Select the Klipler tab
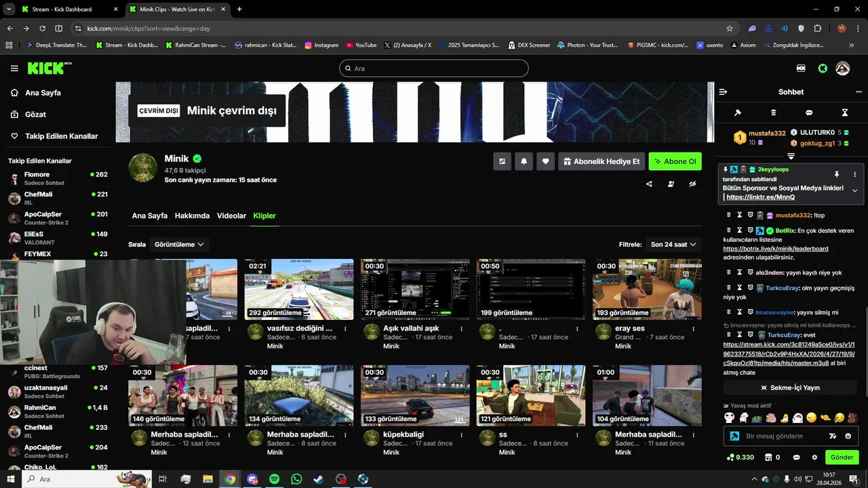This screenshot has height=488, width=868. click(264, 216)
